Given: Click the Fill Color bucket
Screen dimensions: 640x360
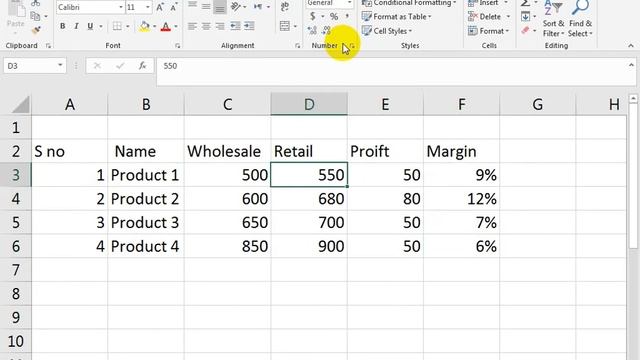Looking at the screenshot, I should point(144,27).
